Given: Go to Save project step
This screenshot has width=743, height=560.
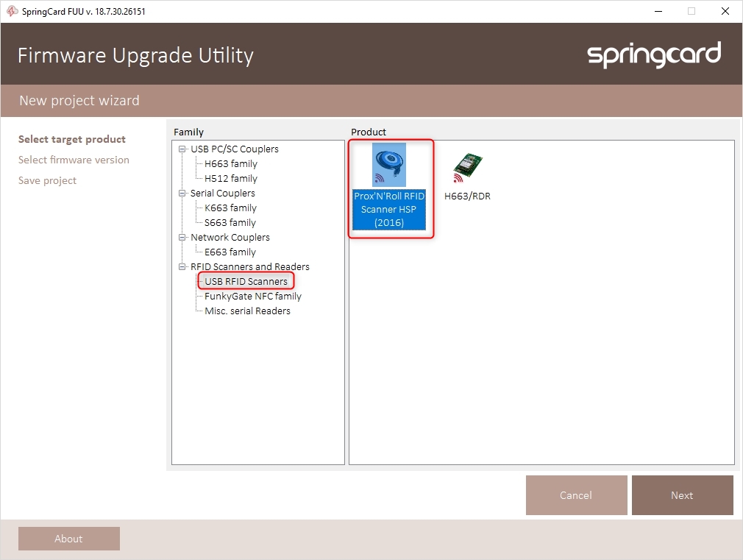Looking at the screenshot, I should 47,181.
